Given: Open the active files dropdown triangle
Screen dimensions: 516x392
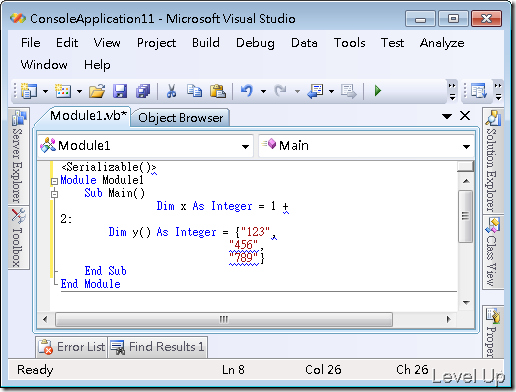Looking at the screenshot, I should [447, 116].
